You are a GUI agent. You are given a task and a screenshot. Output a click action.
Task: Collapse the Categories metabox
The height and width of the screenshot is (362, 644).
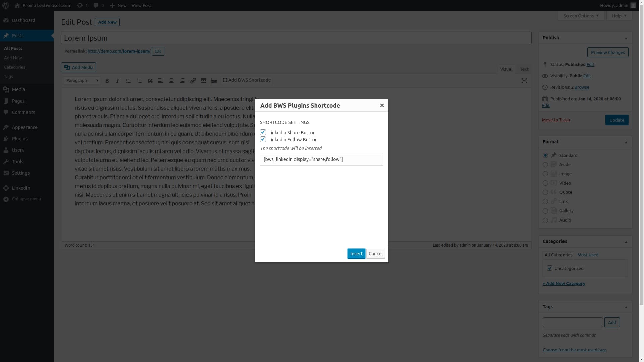coord(626,242)
